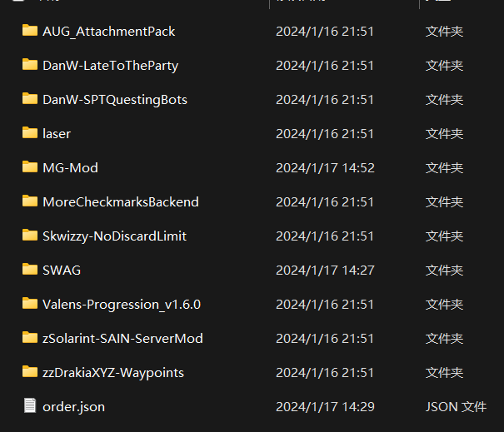Click the MoreCheckmarksBackend folder icon
Screen dimensions: 504x432
pyautogui.click(x=30, y=201)
